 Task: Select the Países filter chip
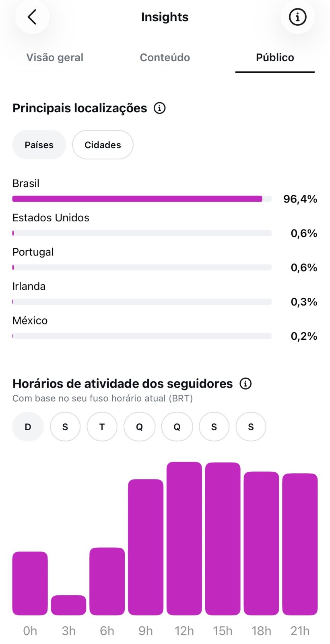click(x=39, y=145)
